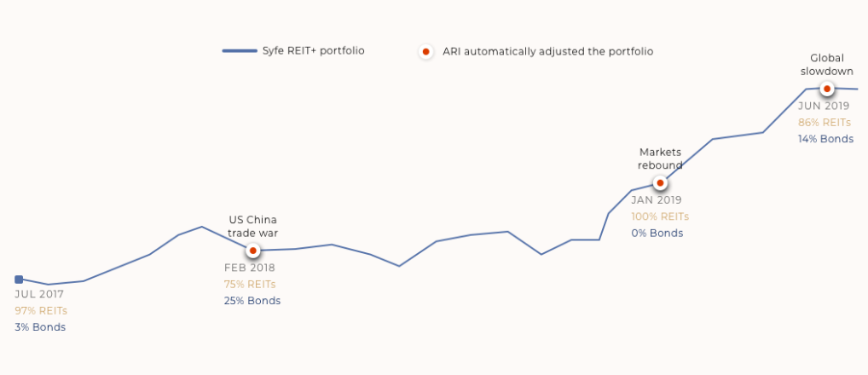Click the 0% Bonds allocation text
Screen dimensions: 868x375
(x=657, y=234)
